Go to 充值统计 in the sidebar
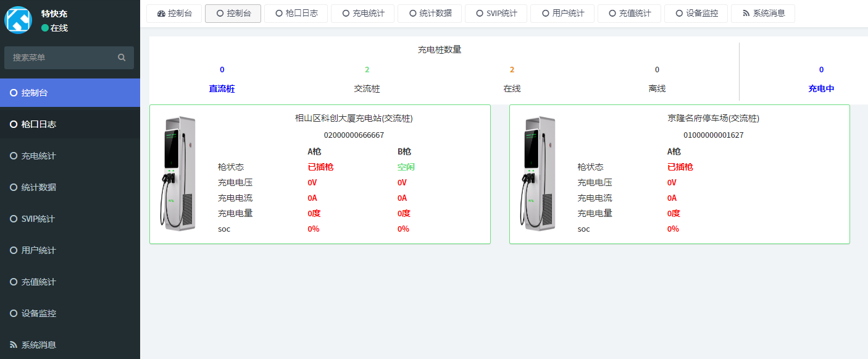 tap(38, 282)
